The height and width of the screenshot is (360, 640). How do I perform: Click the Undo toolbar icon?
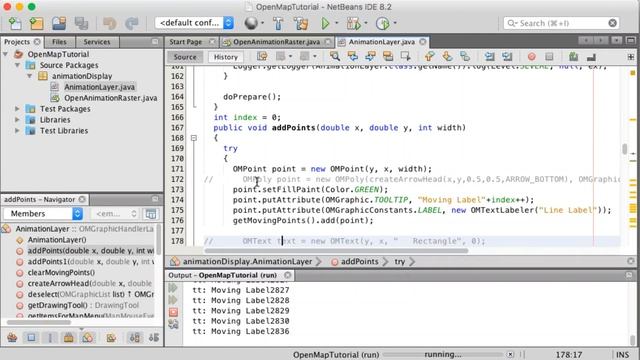109,23
